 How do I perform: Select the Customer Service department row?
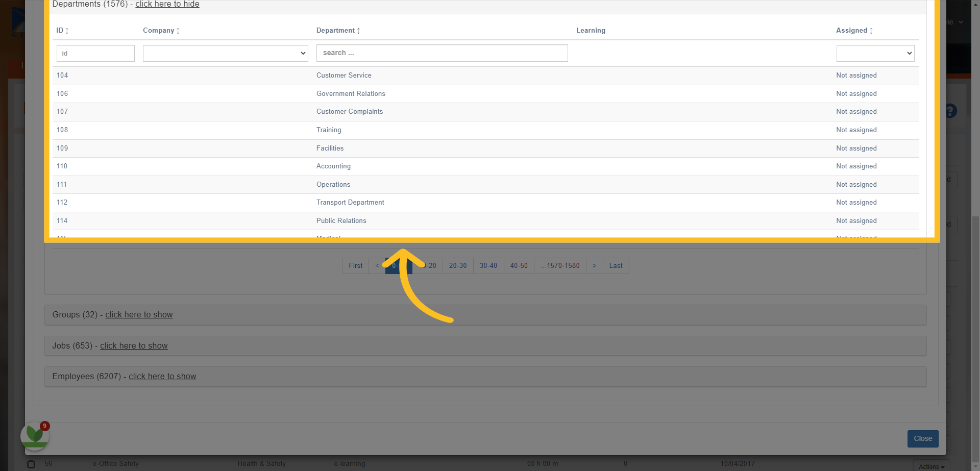[485, 76]
